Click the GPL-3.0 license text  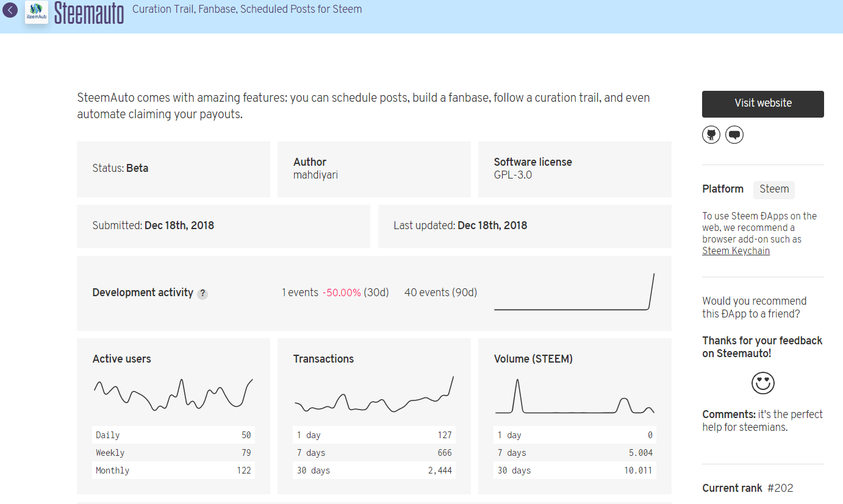513,175
